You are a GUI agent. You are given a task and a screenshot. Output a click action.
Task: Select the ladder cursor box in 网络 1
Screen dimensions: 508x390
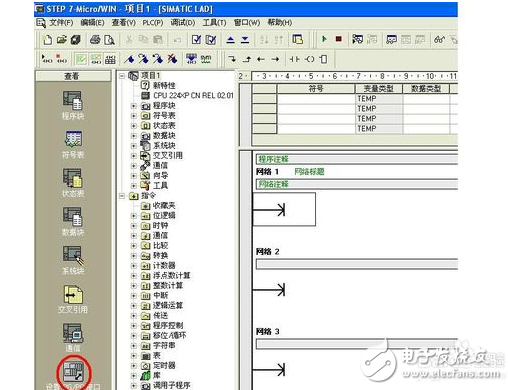pyautogui.click(x=284, y=209)
